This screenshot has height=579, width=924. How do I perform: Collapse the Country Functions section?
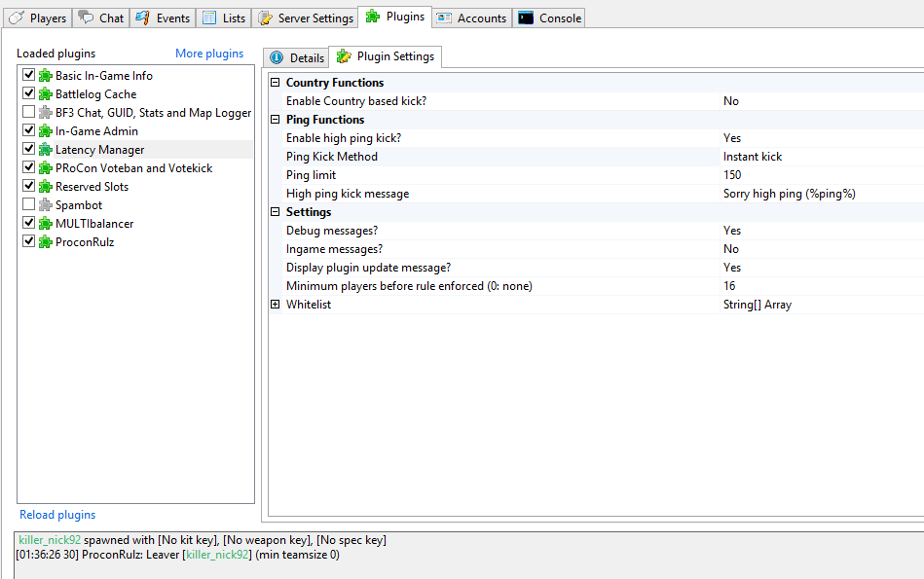click(275, 83)
